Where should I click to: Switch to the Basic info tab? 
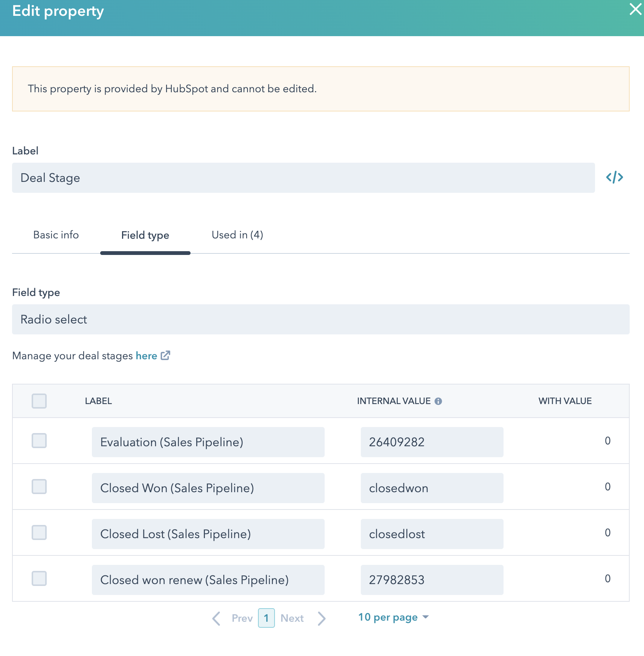pyautogui.click(x=56, y=235)
